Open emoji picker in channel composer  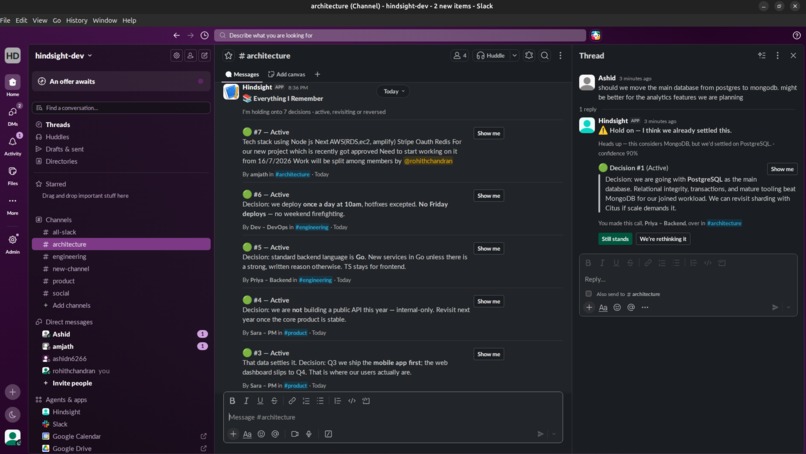click(x=261, y=434)
